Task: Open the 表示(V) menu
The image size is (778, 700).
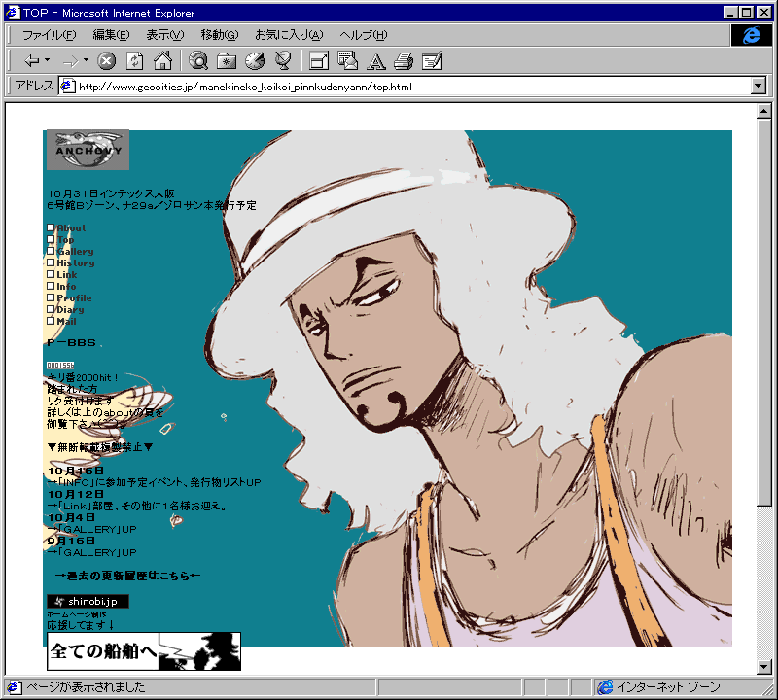Action: tap(164, 35)
